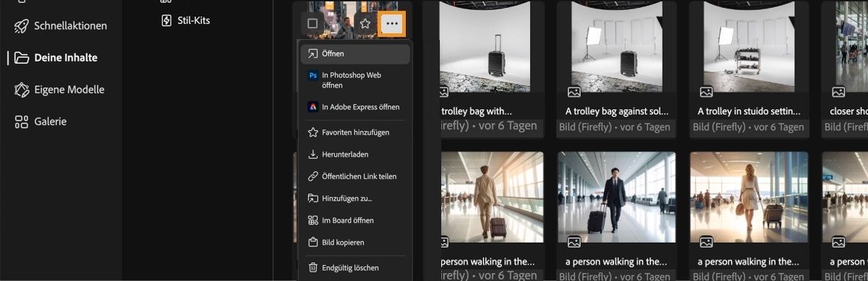Click the title 'A trolley bag against sol...'
The width and height of the screenshot is (868, 281).
(x=616, y=112)
